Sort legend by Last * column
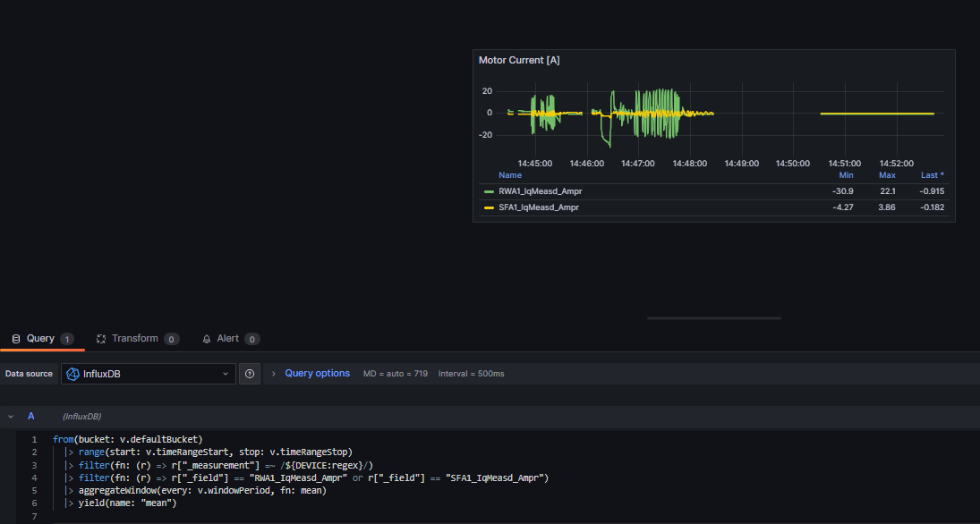Screen dimensions: 980x524 coord(932,175)
